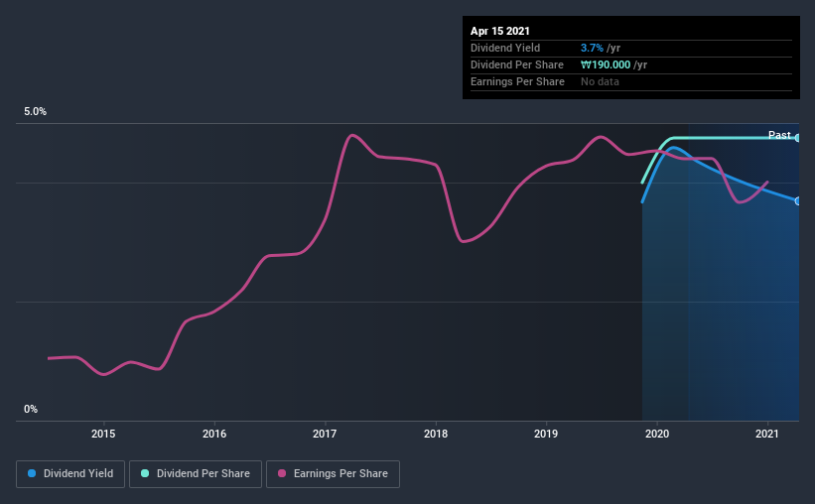Select the 2016 x-axis label
815x504 pixels.
214,434
